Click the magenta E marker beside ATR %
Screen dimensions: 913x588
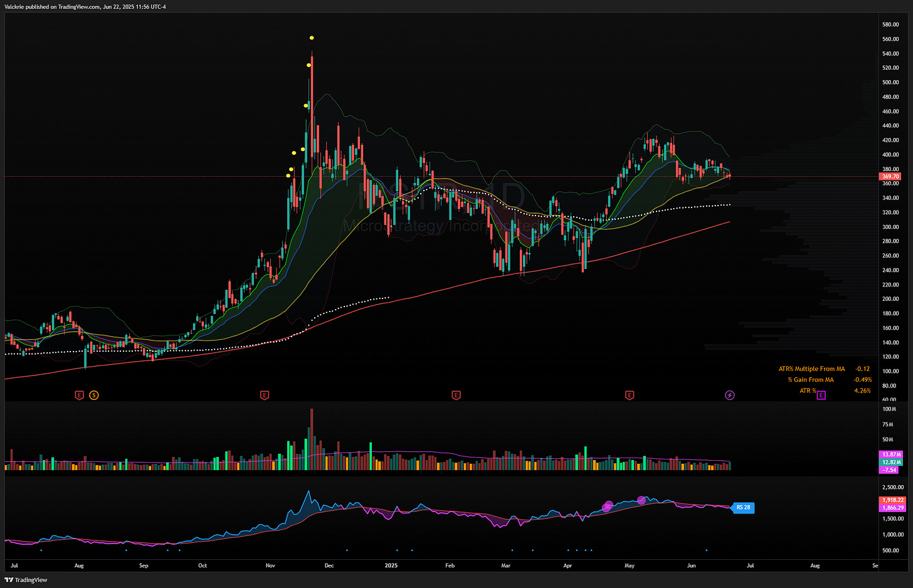pyautogui.click(x=821, y=395)
